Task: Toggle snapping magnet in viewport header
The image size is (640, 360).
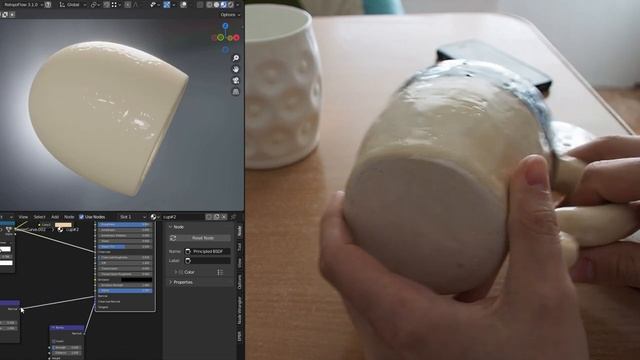Action: coord(106,5)
